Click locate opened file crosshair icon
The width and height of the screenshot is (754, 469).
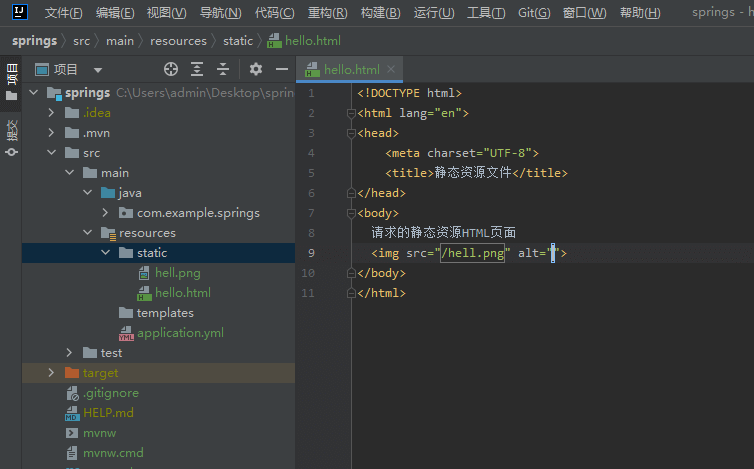[x=171, y=69]
